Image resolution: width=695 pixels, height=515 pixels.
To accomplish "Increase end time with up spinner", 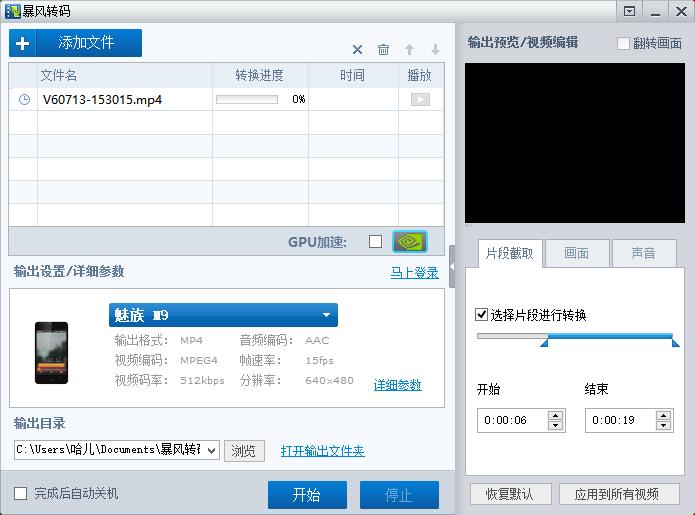I will click(x=664, y=415).
